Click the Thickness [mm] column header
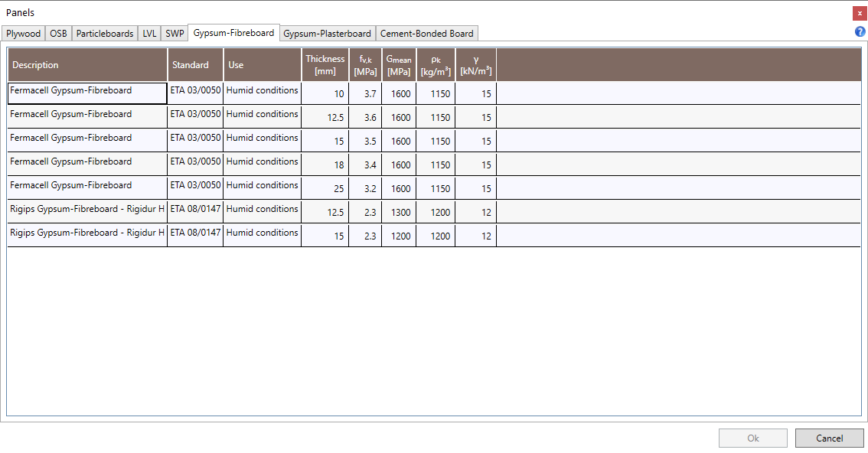868x453 pixels. pos(325,65)
